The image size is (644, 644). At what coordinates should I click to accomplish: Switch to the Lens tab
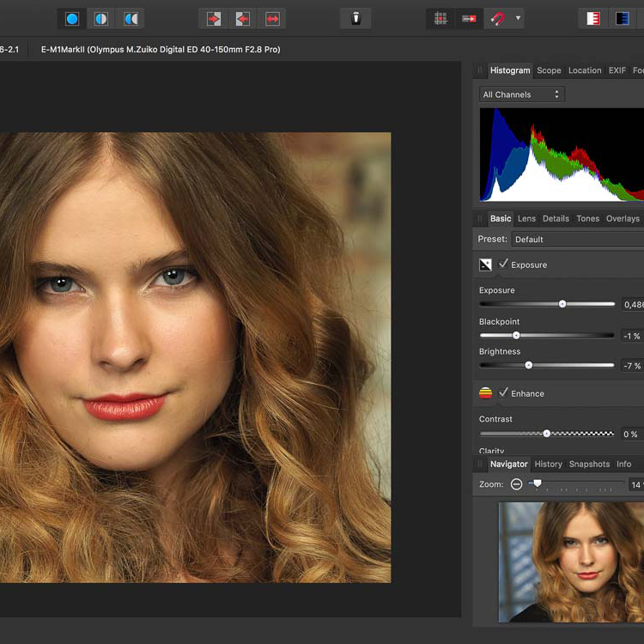526,219
